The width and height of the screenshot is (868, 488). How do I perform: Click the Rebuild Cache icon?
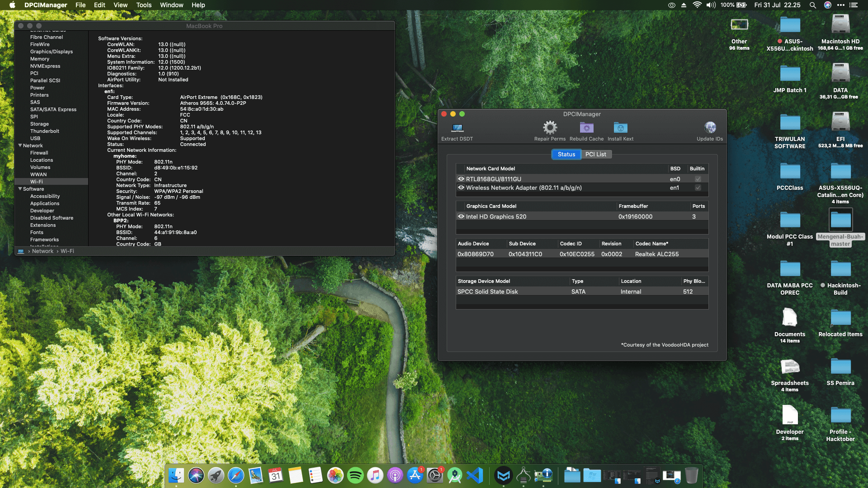coord(586,128)
